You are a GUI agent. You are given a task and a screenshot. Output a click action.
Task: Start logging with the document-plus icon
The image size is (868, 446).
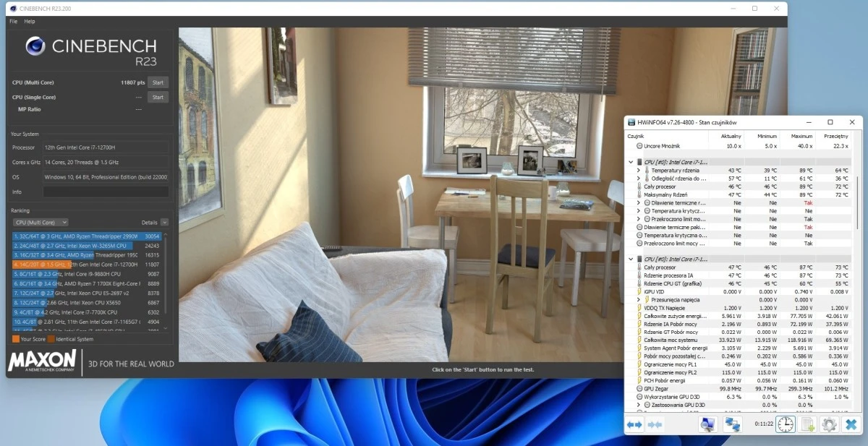point(808,425)
